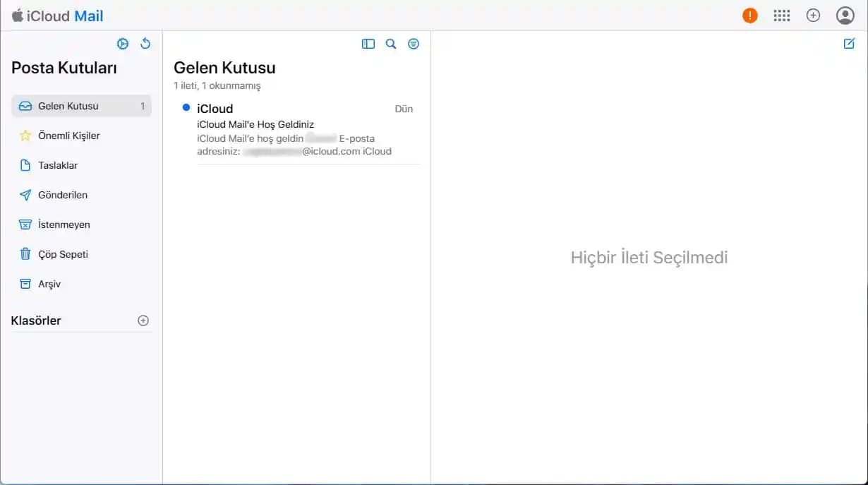Image resolution: width=868 pixels, height=485 pixels.
Task: Open the account profile icon
Action: coord(845,15)
